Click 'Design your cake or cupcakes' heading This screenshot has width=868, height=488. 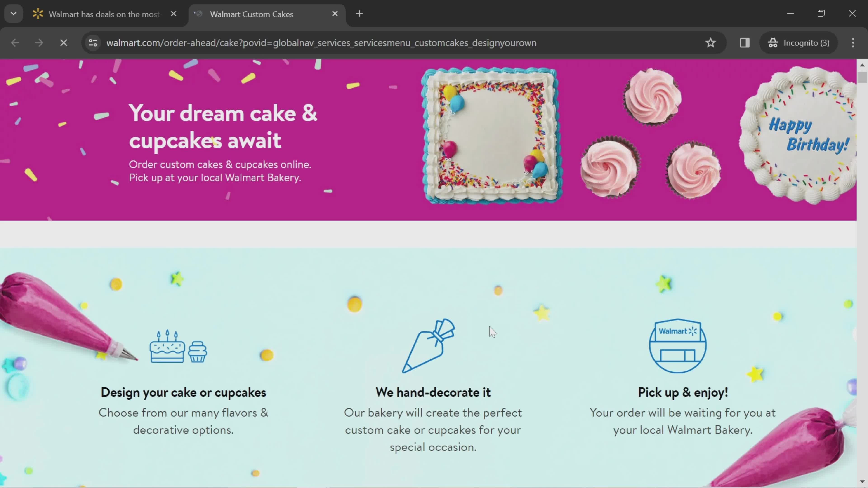[183, 393]
